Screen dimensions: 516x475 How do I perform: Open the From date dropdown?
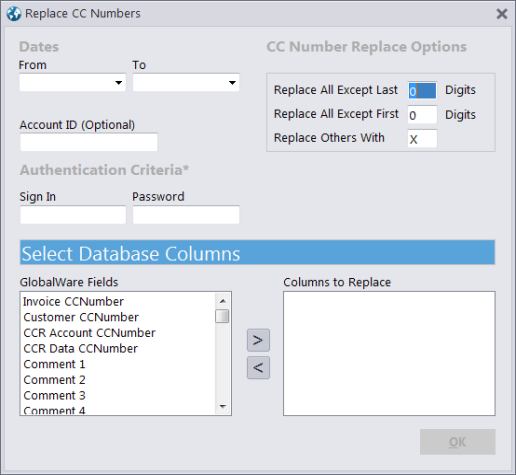coord(119,82)
